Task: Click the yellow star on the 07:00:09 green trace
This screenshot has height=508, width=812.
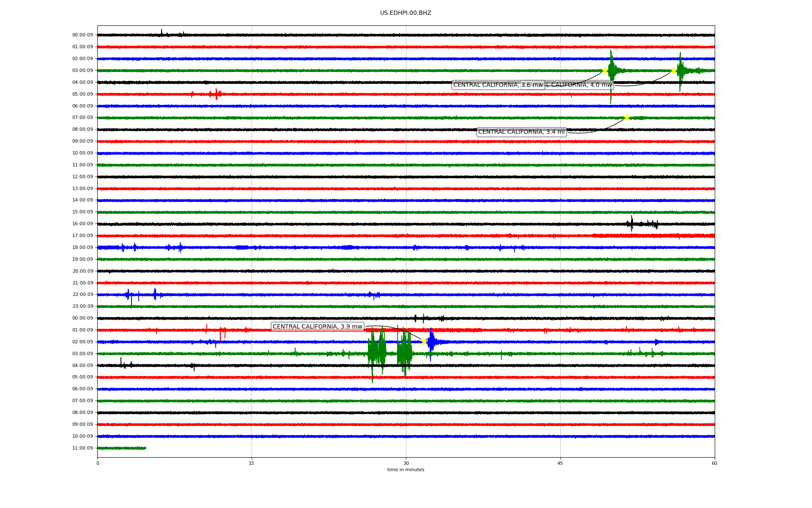Action: [627, 117]
